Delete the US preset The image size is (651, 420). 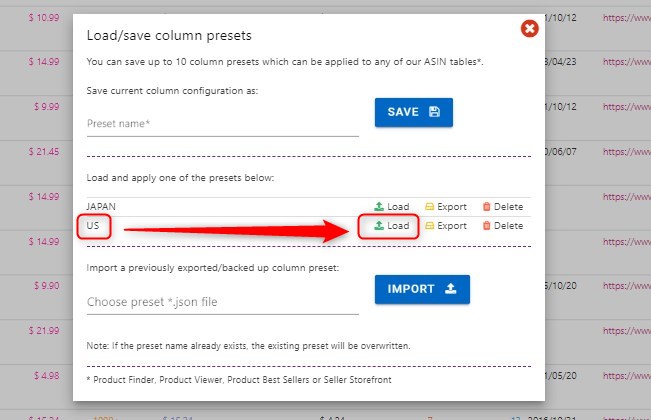tap(503, 226)
